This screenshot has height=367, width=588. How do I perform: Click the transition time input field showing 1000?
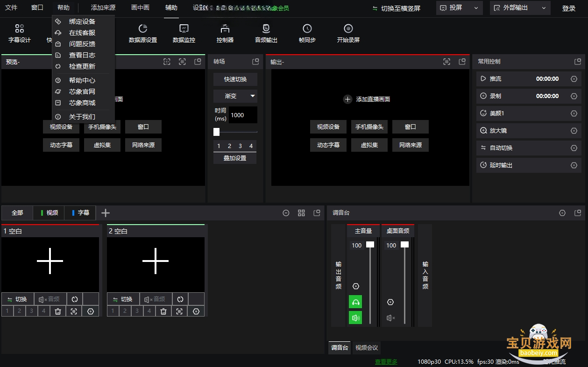tap(243, 115)
